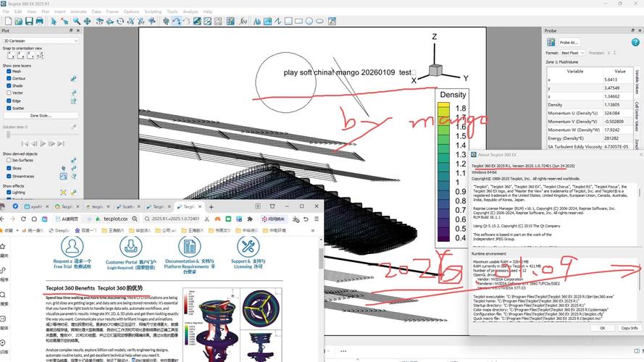Screen dimensions: 644x362
Task: Click Density value 1.13605 in Probe table
Action: (x=612, y=105)
